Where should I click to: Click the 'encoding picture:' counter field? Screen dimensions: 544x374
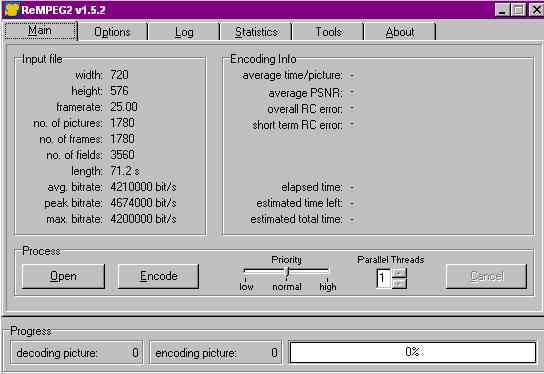click(215, 352)
